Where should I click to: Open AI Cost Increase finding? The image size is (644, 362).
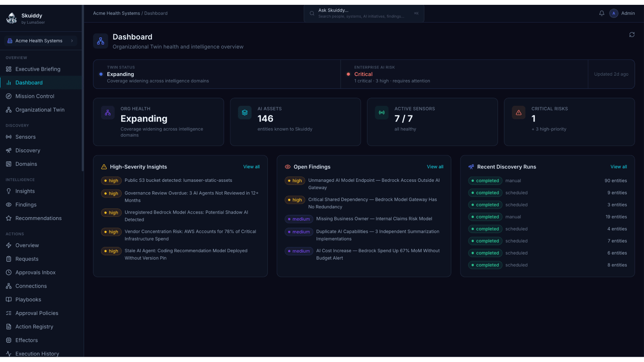coord(364,254)
